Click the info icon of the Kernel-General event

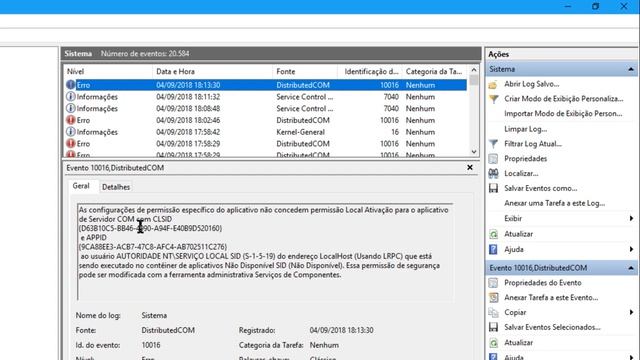point(71,132)
